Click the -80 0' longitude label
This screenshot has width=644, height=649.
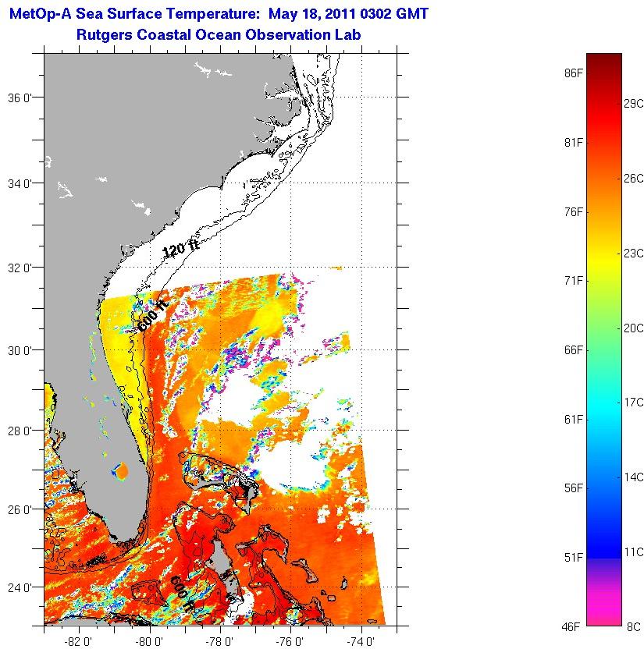(149, 641)
